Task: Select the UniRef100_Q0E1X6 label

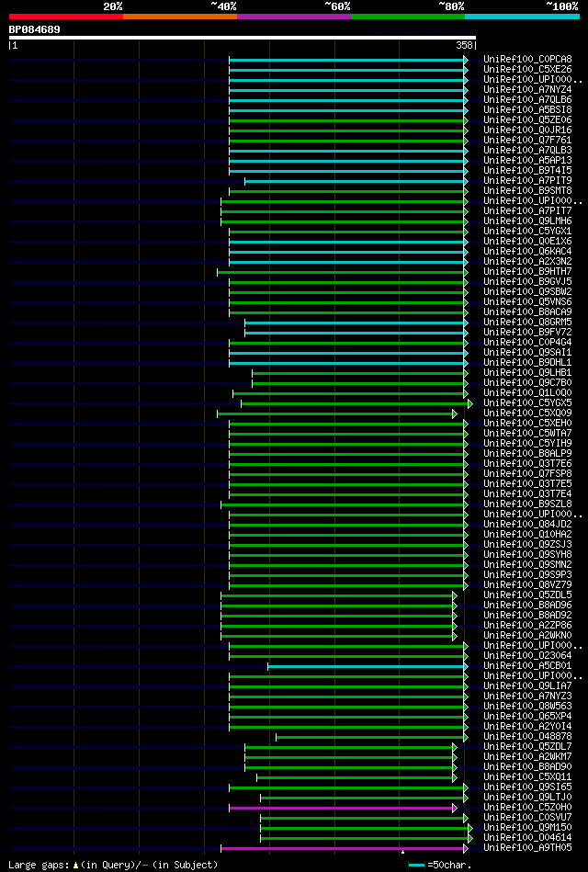Action: pos(527,242)
